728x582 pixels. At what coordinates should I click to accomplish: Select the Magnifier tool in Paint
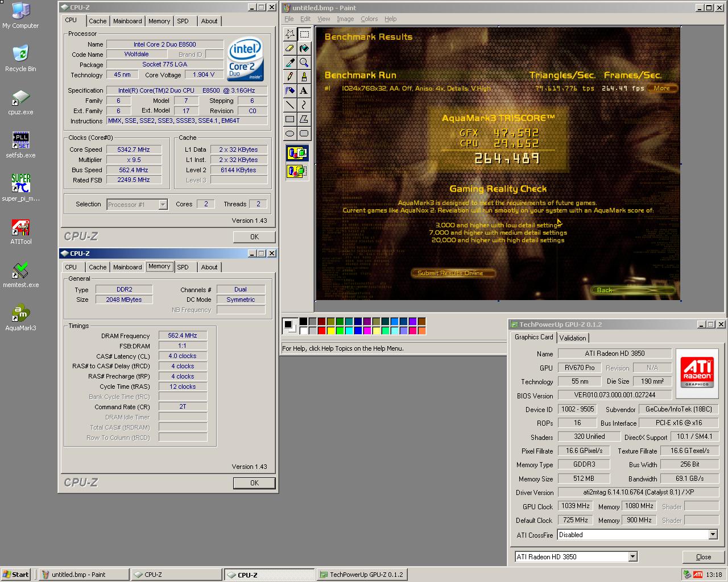[304, 63]
